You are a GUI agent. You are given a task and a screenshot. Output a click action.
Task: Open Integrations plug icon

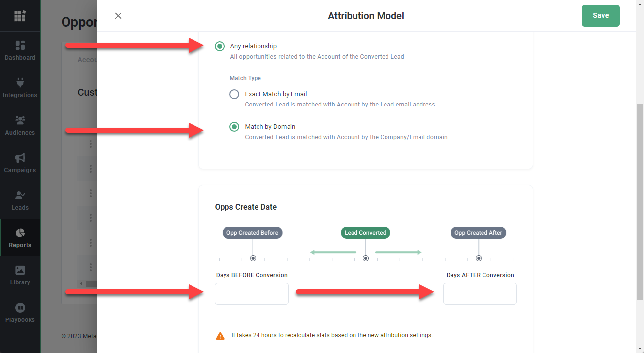tap(20, 83)
